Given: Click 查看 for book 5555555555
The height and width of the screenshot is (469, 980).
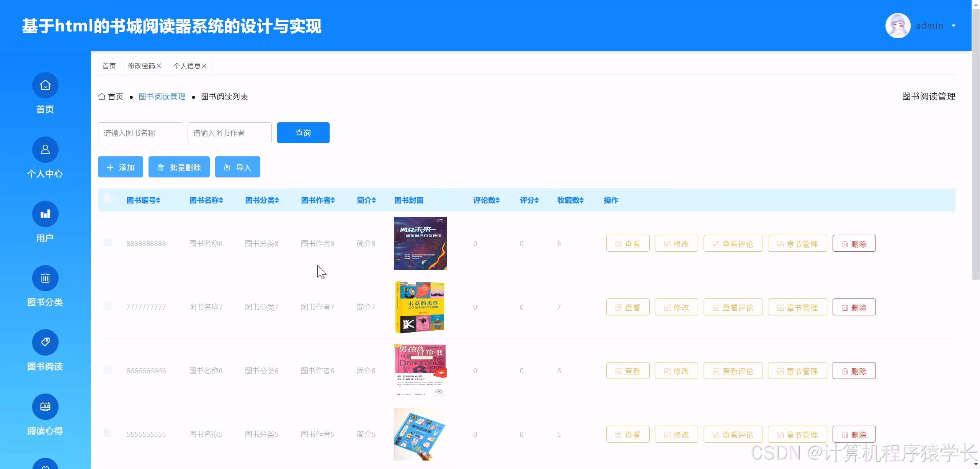Looking at the screenshot, I should coord(628,435).
